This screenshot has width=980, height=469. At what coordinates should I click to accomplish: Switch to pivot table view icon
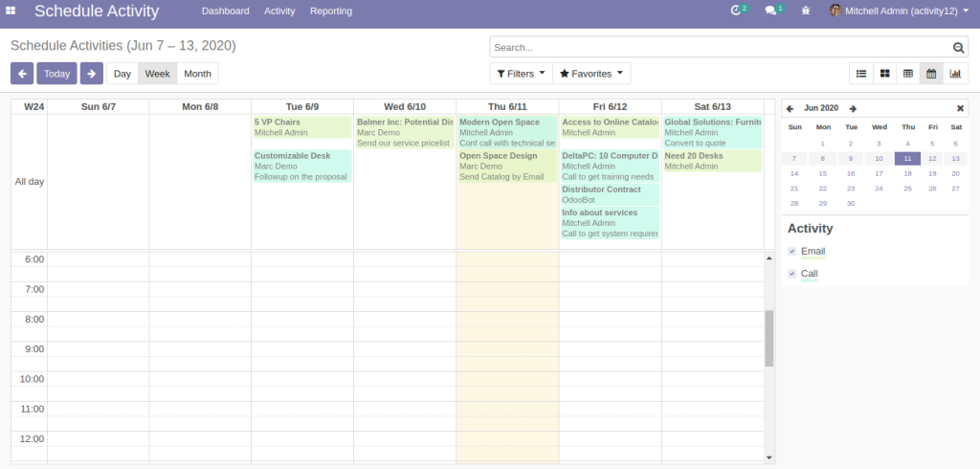point(908,73)
